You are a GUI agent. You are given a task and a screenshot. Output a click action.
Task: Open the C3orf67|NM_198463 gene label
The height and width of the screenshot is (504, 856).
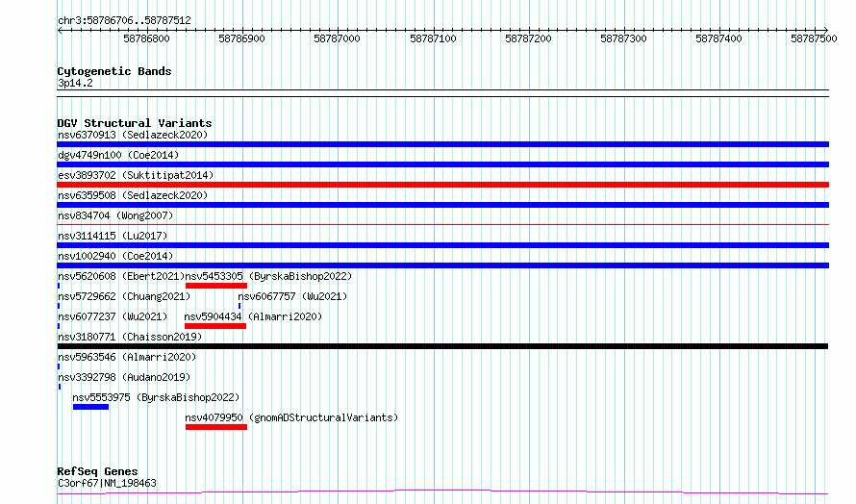[107, 483]
